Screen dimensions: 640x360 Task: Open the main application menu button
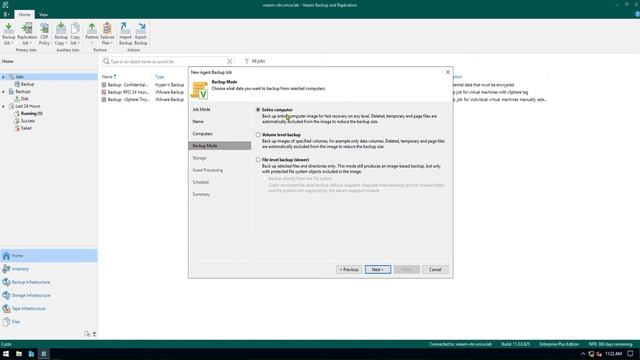pos(6,14)
